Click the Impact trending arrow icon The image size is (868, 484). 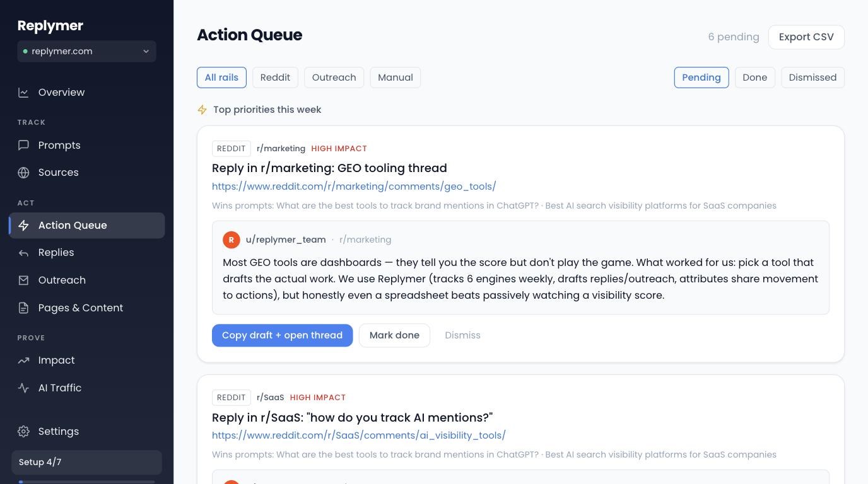click(x=23, y=360)
